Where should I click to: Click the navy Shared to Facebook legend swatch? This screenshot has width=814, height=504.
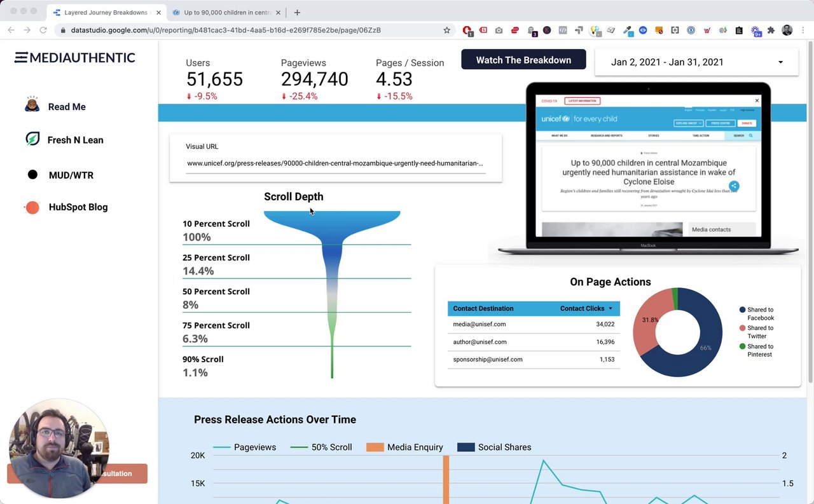click(742, 310)
